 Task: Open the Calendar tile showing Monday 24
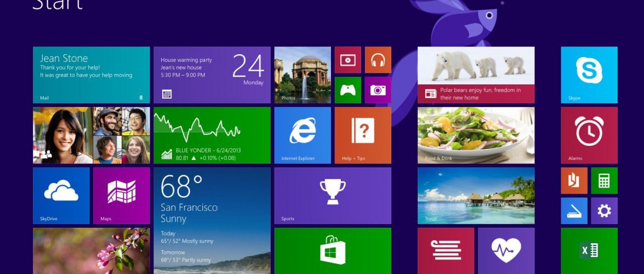tap(212, 75)
